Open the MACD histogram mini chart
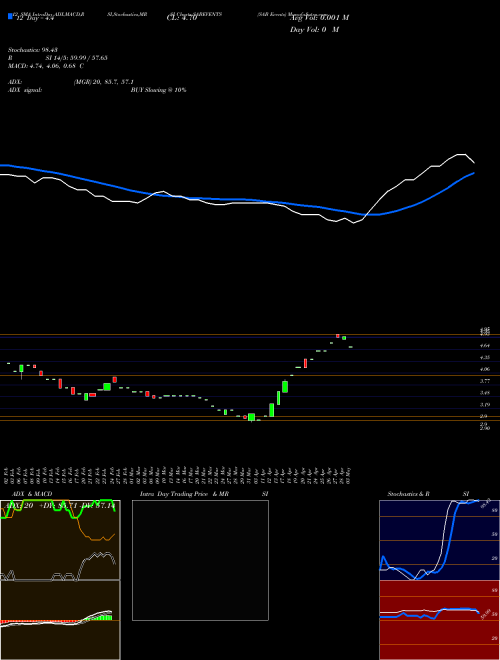Viewport: 500px width, 660px height. [60, 620]
